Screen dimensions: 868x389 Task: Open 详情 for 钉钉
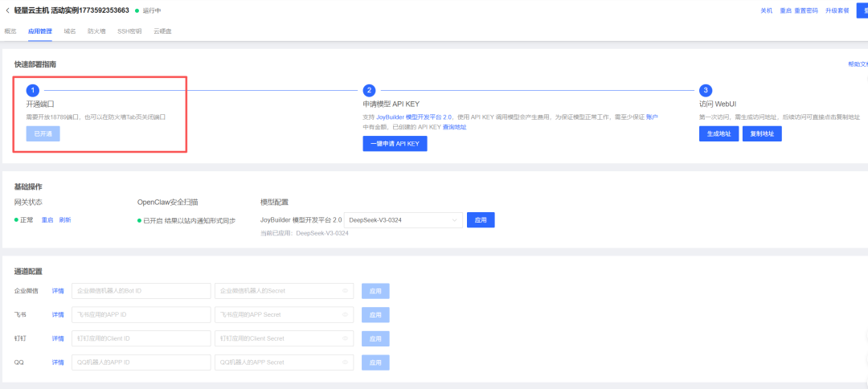(x=58, y=338)
